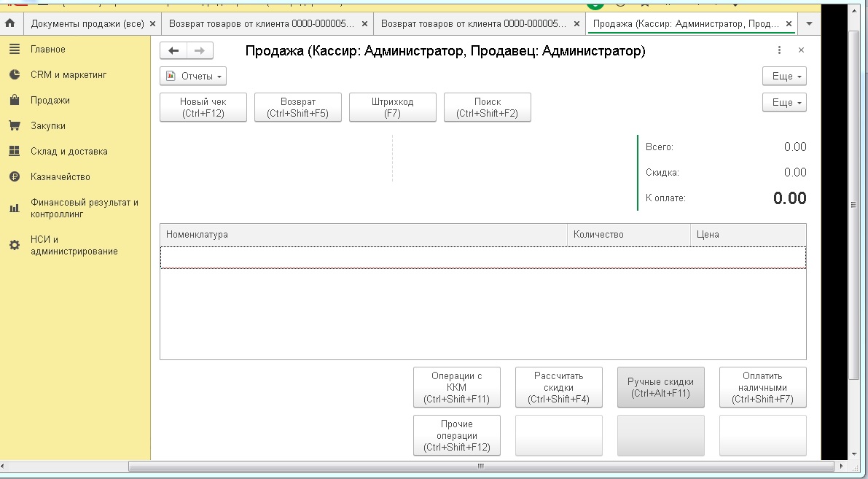
Task: Click the Home icon tab
Action: point(10,23)
